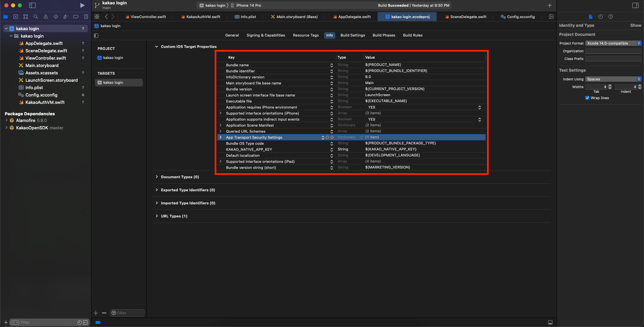Viewport: 644px width, 327px height.
Task: Open the Project navigator folder icon
Action: click(x=5, y=17)
